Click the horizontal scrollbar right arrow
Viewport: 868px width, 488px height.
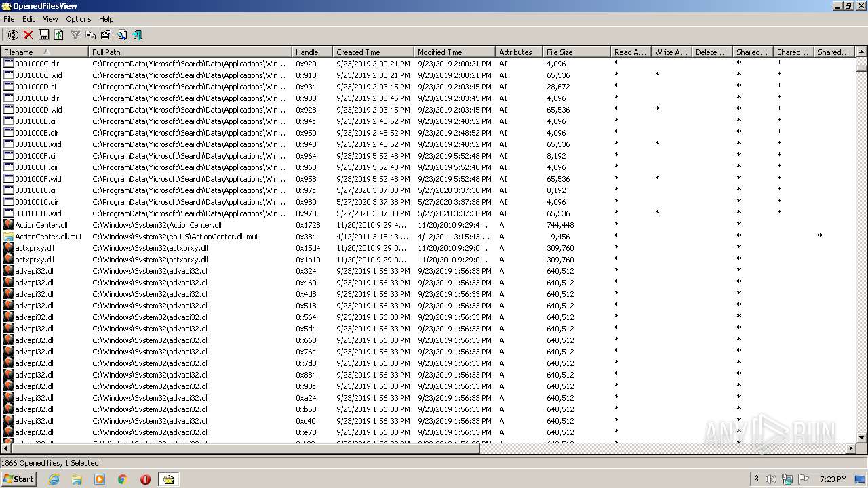[851, 449]
